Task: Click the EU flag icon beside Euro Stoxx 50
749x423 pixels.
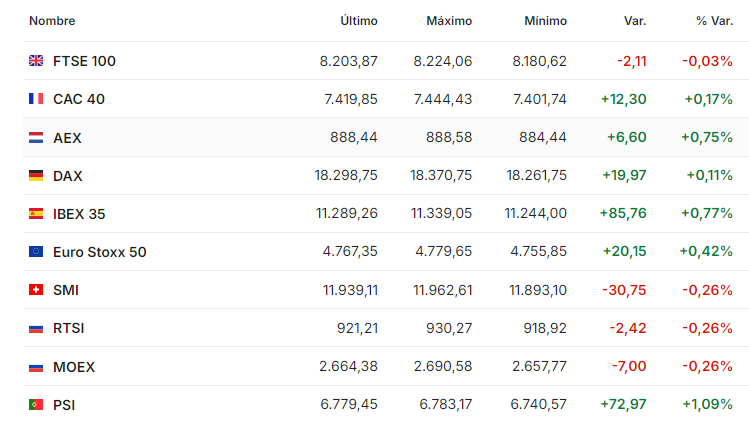Action: pos(36,252)
